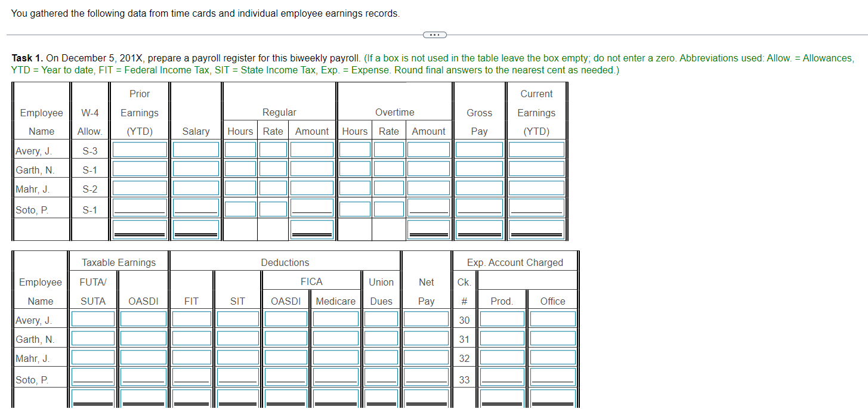Select Union Dues field for Mahr, J.

[x=381, y=357]
